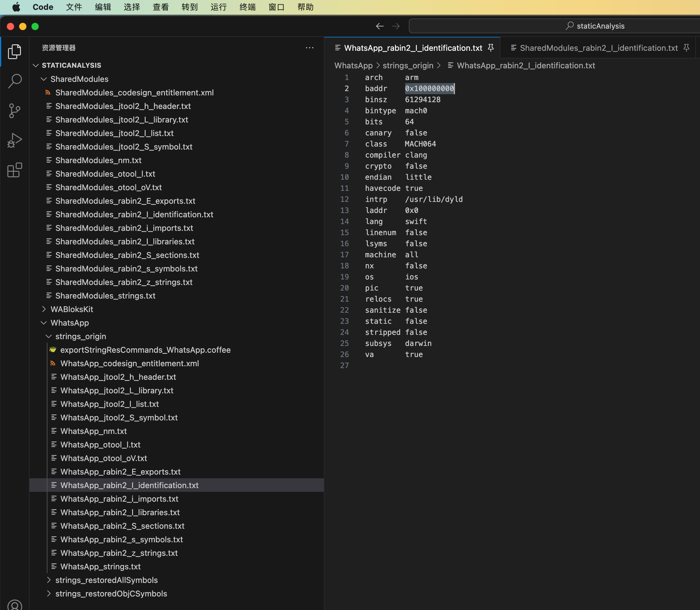Click the pin icon on WhatsApp_rabin2_I_identification.txt tab
Image resolution: width=700 pixels, height=610 pixels.
tap(491, 48)
